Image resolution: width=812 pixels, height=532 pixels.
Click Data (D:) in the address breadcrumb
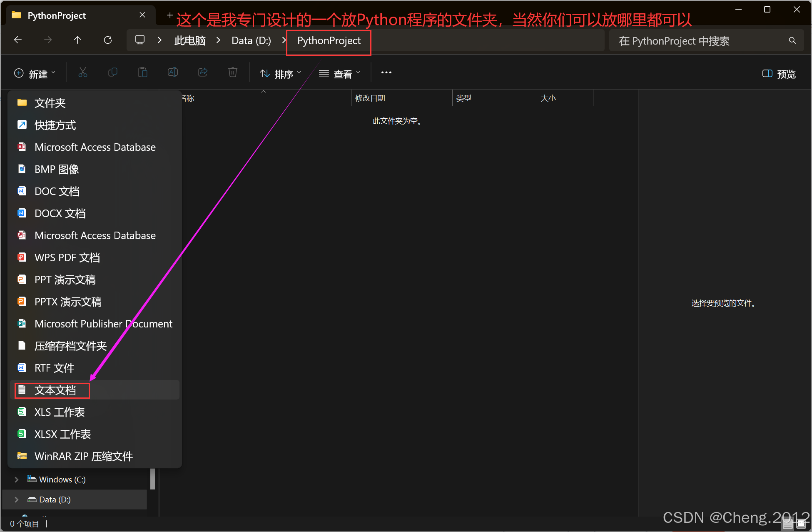pyautogui.click(x=251, y=40)
